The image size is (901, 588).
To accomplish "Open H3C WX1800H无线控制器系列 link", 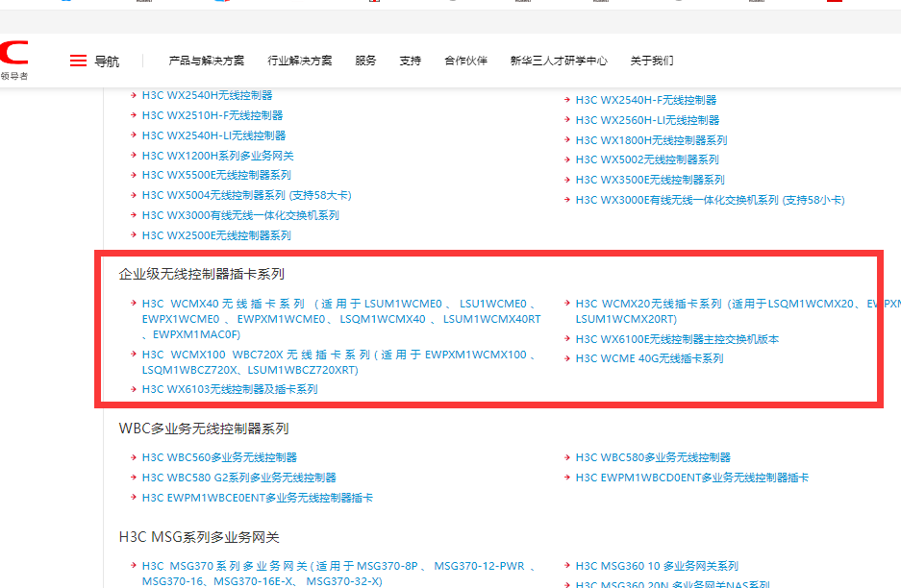I will [x=652, y=140].
